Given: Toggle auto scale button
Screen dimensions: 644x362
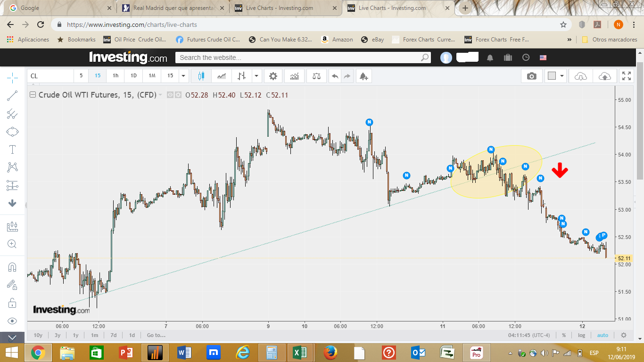Looking at the screenshot, I should click(x=603, y=335).
